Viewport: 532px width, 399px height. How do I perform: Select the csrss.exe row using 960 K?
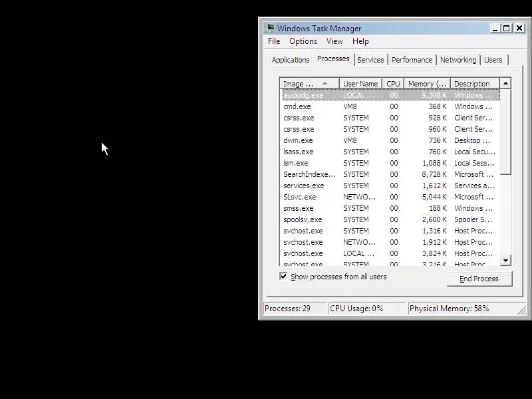pyautogui.click(x=391, y=129)
